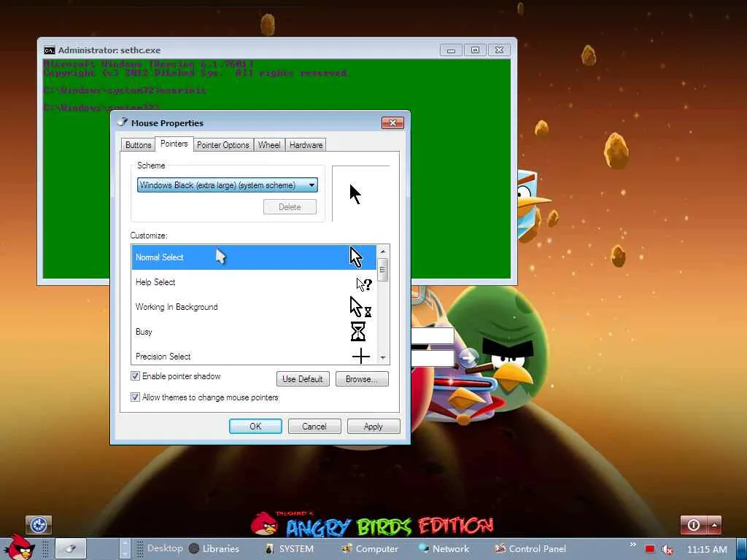Click the power shutdown button
Image resolution: width=747 pixels, height=560 pixels.
click(x=694, y=525)
